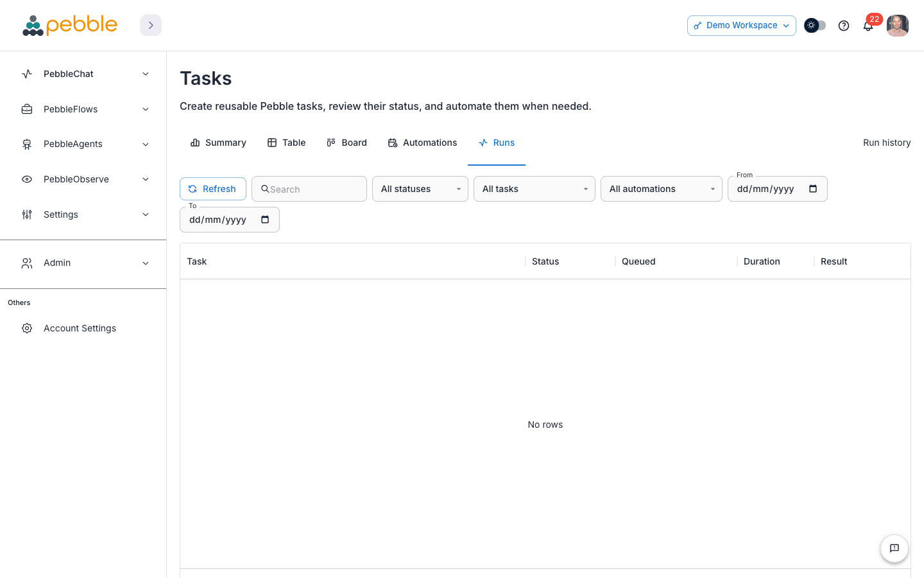924x578 pixels.
Task: Toggle dark mode switch
Action: (815, 26)
